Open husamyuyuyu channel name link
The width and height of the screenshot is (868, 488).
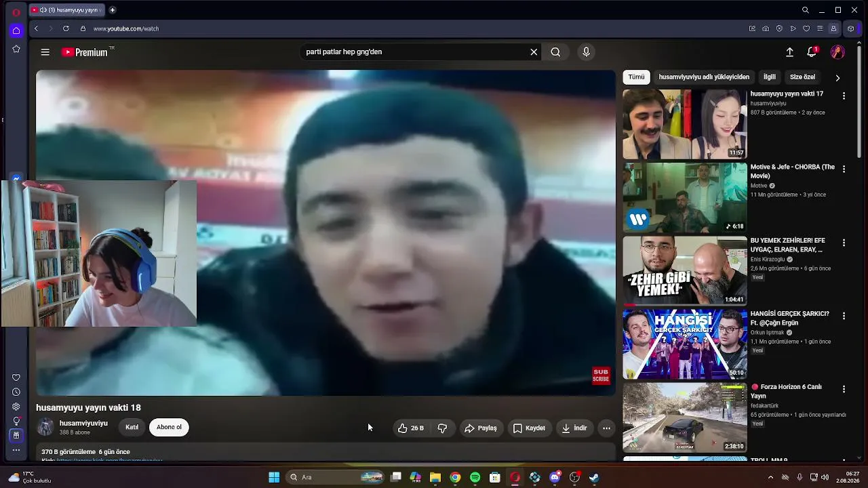click(83, 423)
